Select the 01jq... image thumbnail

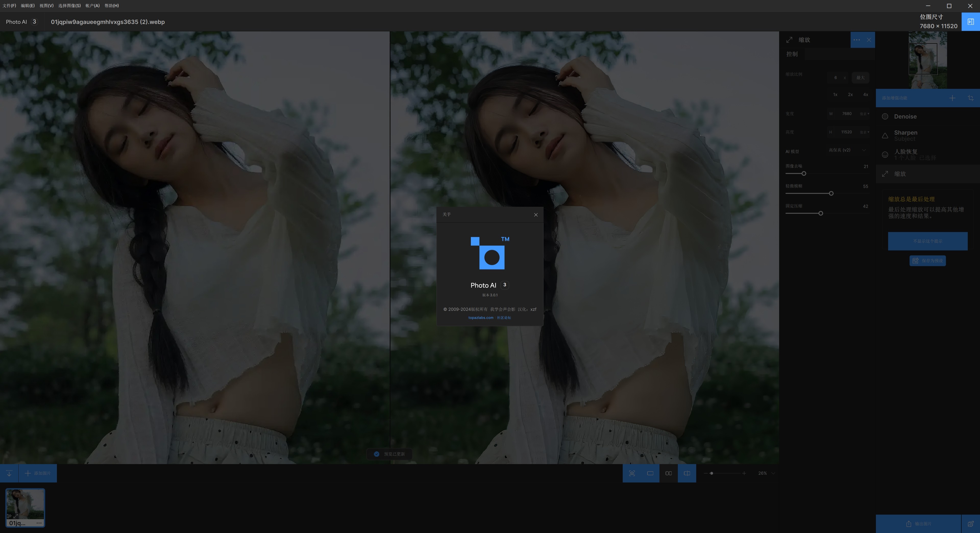tap(25, 507)
